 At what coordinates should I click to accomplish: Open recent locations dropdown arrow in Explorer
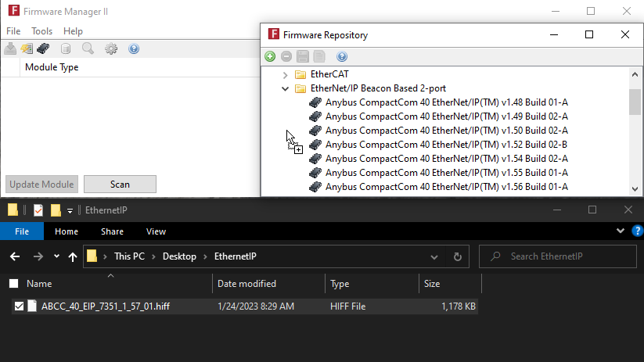coord(56,256)
